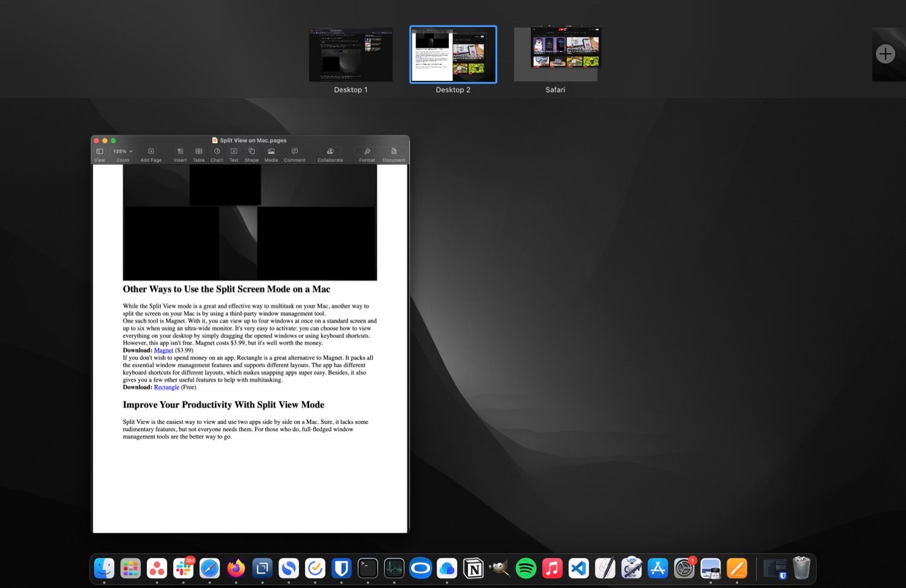This screenshot has height=588, width=906.
Task: Insert a Table from the Pages toolbar
Action: point(198,152)
